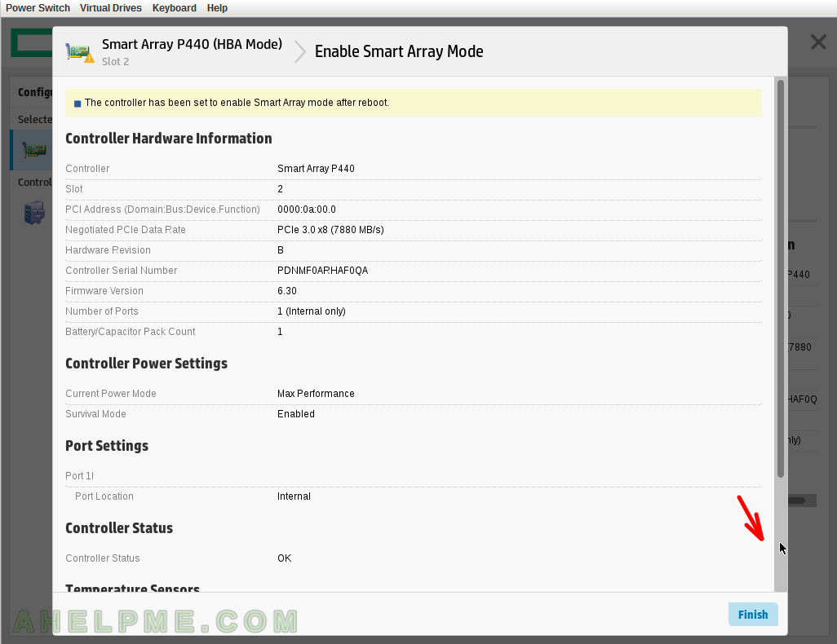
Task: Click the Controller Power Settings heading
Action: (x=146, y=364)
